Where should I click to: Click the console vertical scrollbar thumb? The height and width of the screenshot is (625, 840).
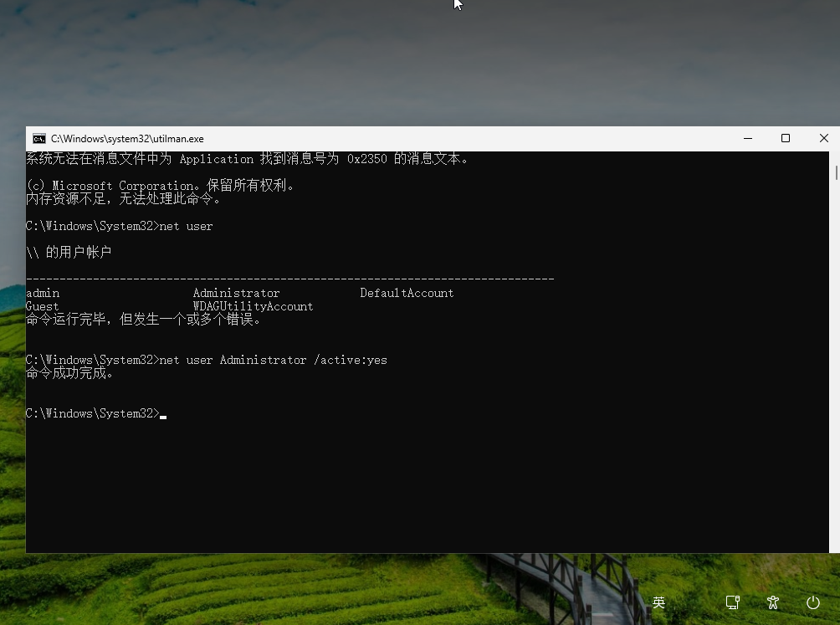(x=836, y=172)
